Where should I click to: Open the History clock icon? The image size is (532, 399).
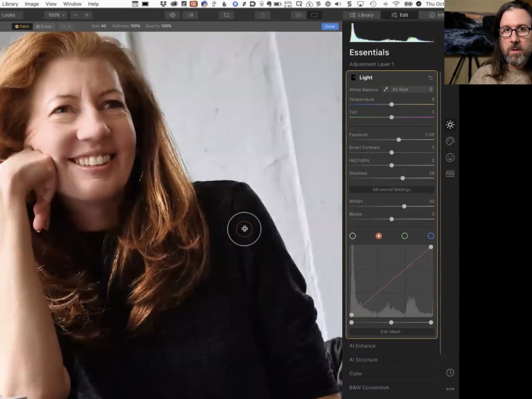click(450, 373)
